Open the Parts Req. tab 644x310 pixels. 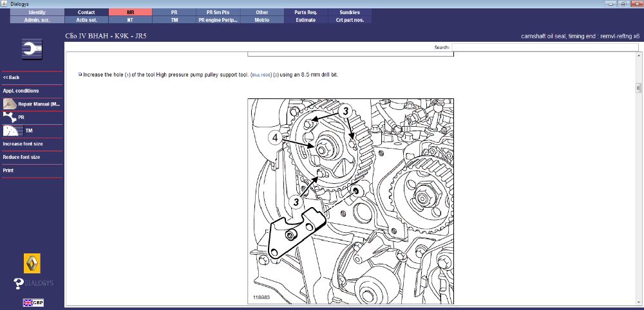coord(306,12)
